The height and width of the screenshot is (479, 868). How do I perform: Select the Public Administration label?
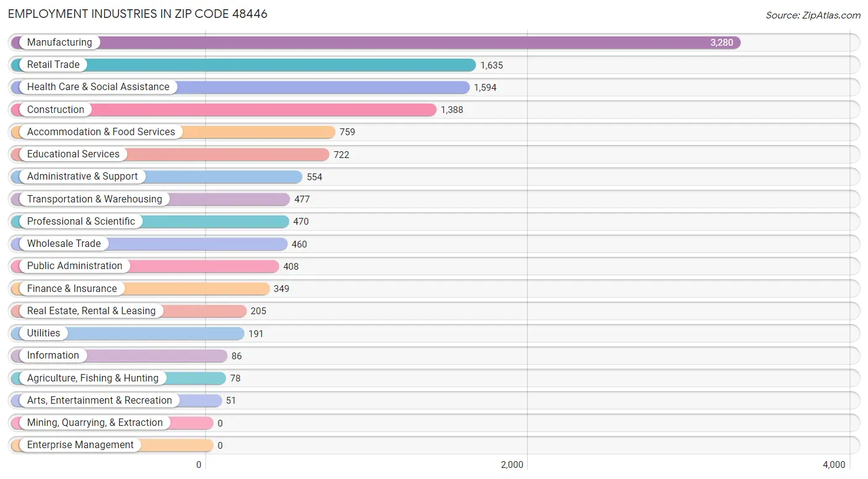(x=75, y=266)
